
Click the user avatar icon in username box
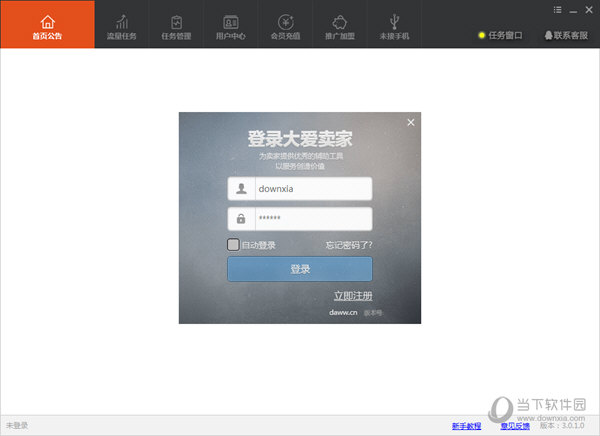(241, 189)
